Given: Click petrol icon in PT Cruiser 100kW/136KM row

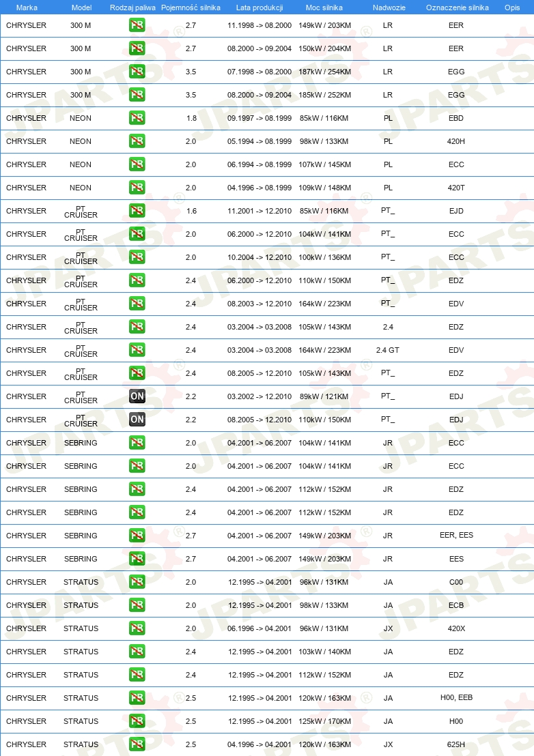Looking at the screenshot, I should point(137,257).
